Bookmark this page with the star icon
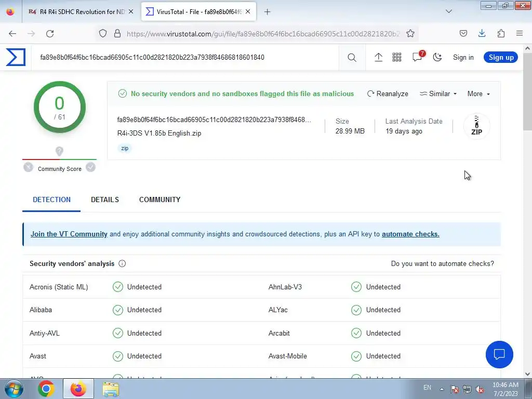 410,33
